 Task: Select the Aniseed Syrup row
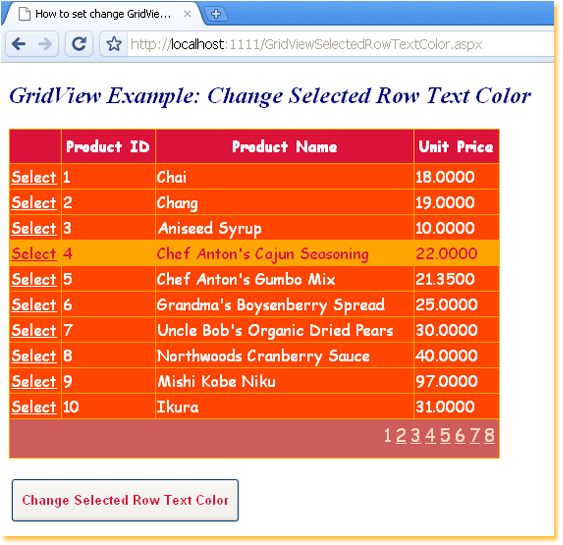tap(34, 228)
